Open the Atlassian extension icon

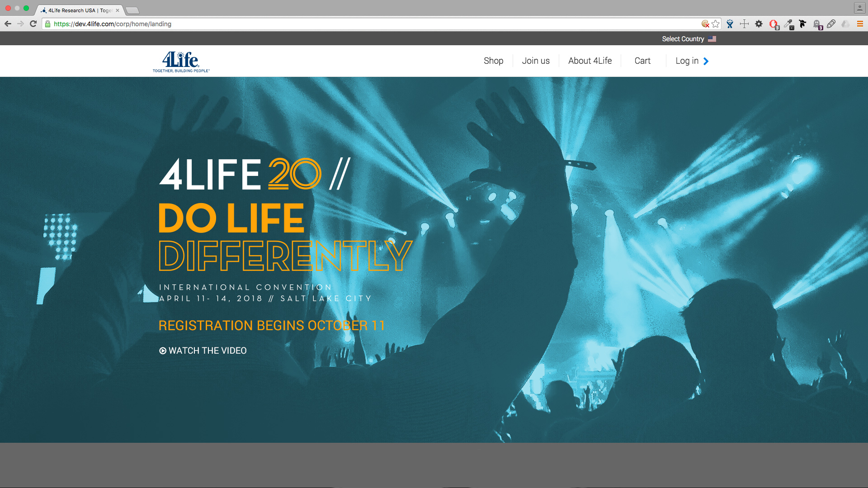[x=730, y=24]
